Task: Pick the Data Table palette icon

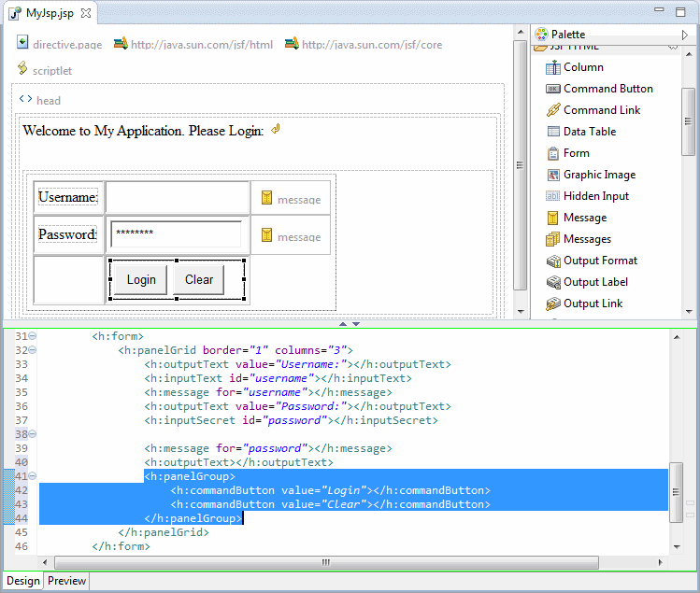Action: point(554,132)
